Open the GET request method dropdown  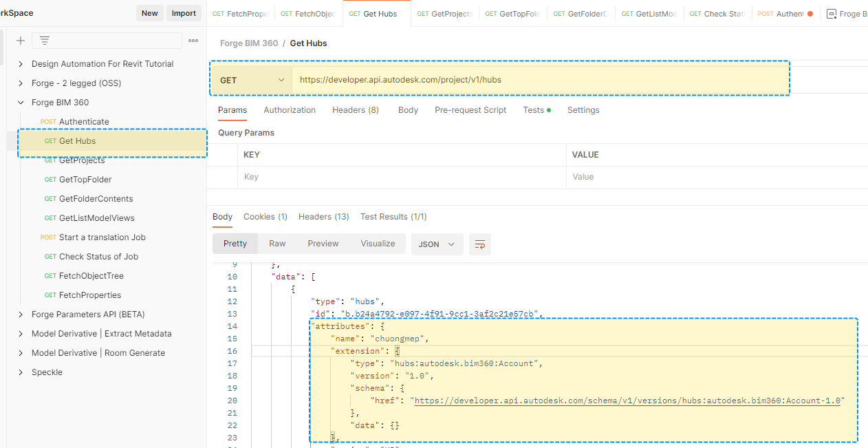(x=252, y=79)
